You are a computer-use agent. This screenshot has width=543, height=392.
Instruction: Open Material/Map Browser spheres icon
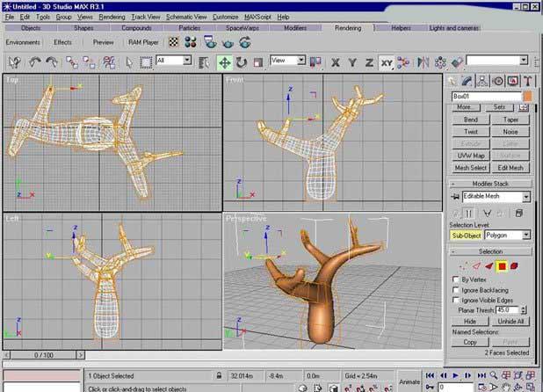click(x=191, y=42)
